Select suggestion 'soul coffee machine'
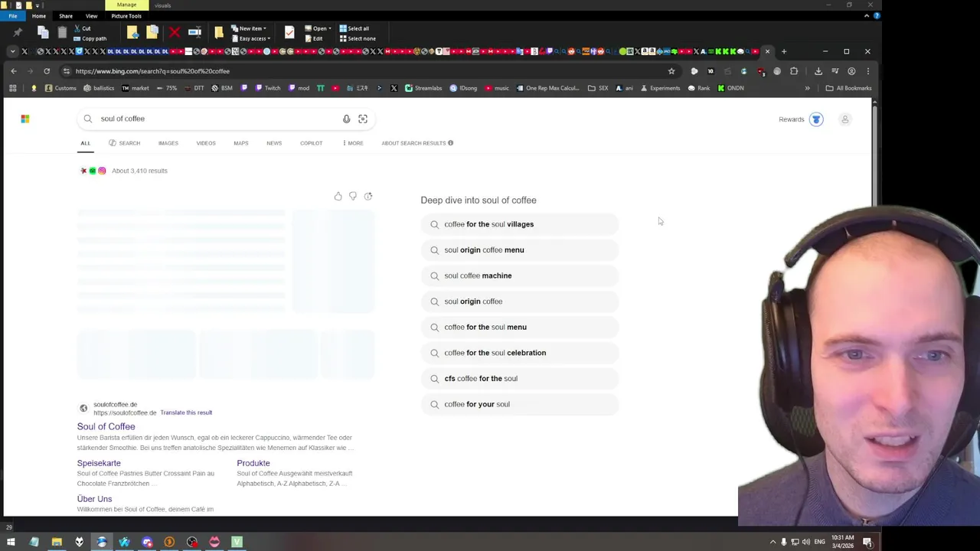This screenshot has height=551, width=980. coord(520,275)
